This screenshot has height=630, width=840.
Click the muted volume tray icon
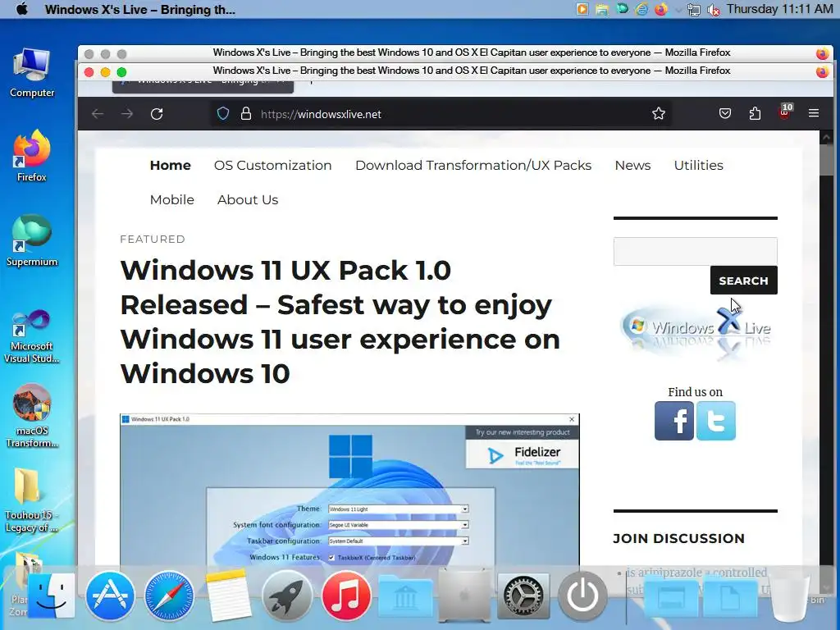714,10
